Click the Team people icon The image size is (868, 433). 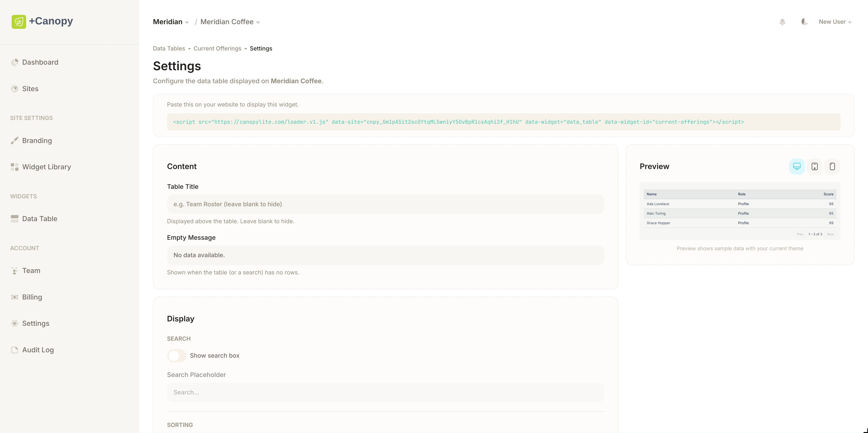click(x=14, y=271)
